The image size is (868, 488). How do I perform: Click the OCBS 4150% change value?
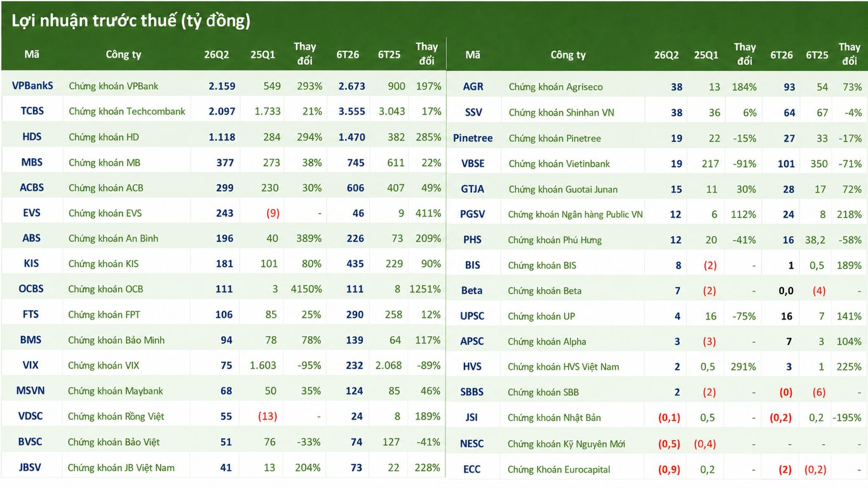(306, 289)
